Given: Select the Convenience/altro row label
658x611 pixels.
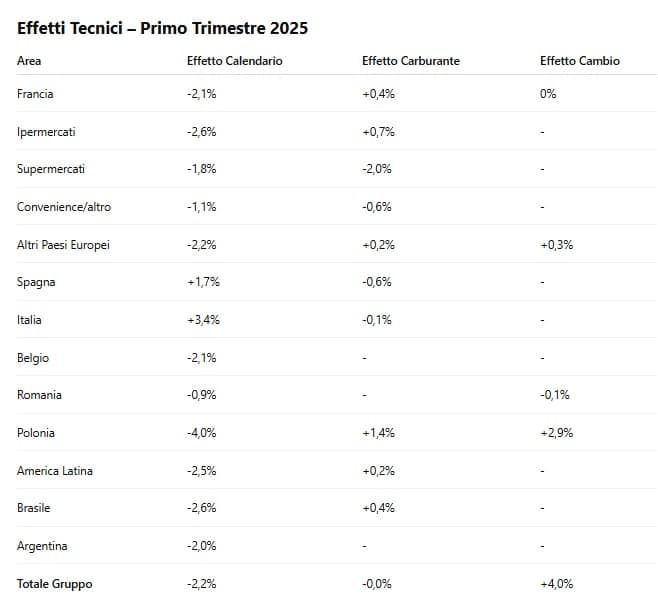Looking at the screenshot, I should 64,207.
